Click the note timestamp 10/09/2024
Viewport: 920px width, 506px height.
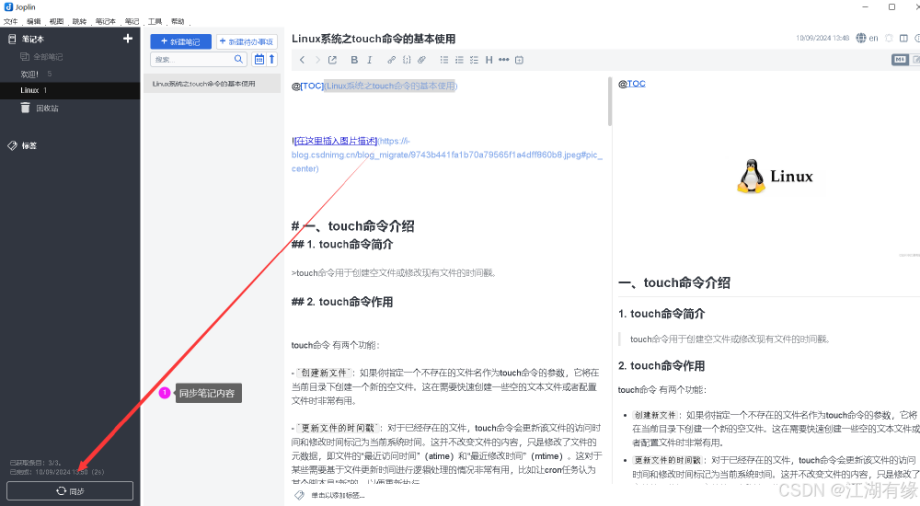[822, 38]
